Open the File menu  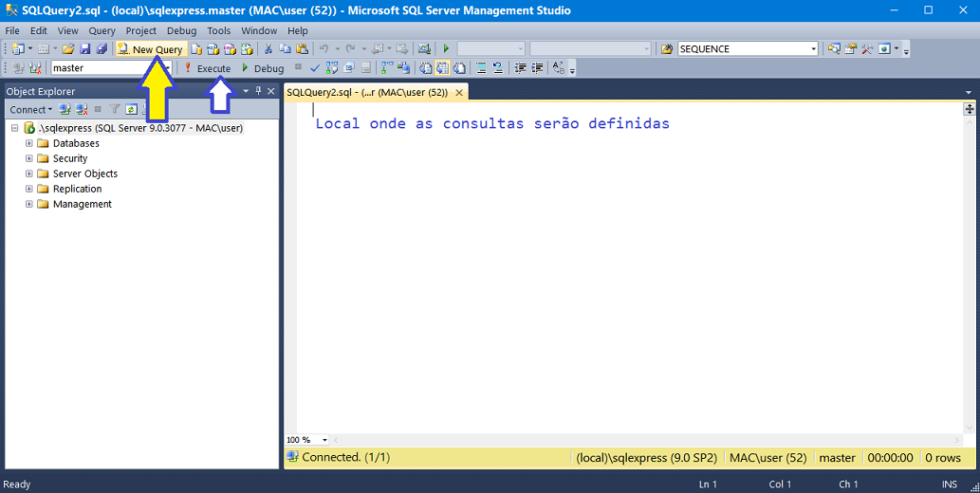pyautogui.click(x=12, y=30)
